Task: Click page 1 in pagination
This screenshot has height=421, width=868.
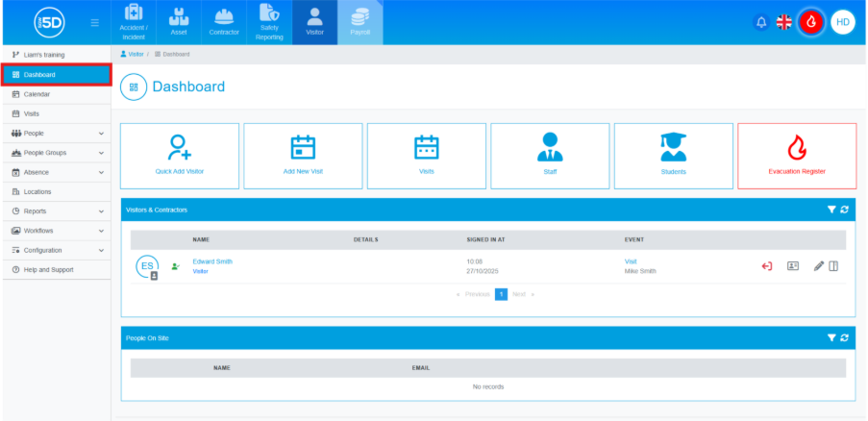Action: 501,294
